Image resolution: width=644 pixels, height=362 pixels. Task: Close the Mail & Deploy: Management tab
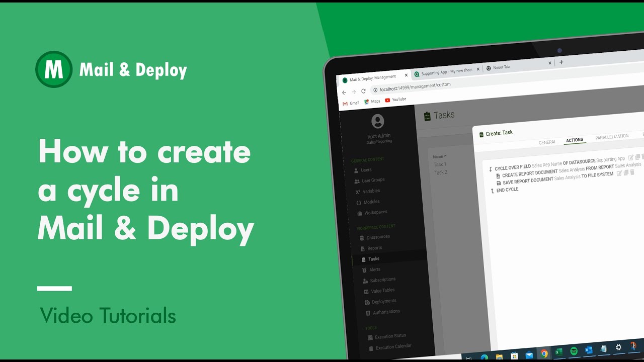[406, 75]
